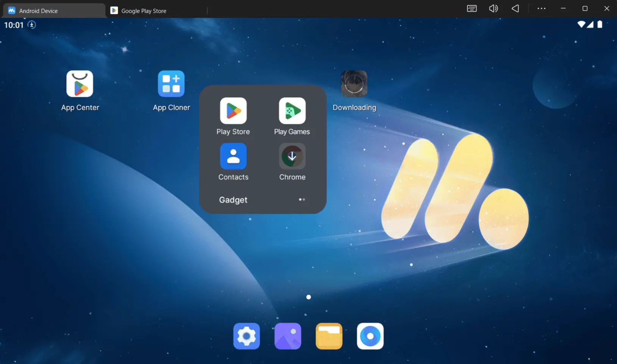Viewport: 617px width, 364px height.
Task: Click the Gadget folder name
Action: tap(233, 200)
